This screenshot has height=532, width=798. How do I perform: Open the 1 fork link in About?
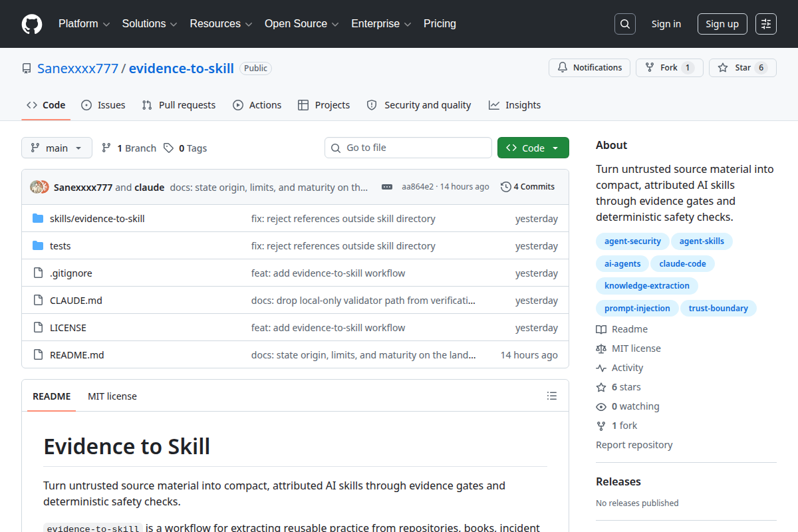(624, 426)
